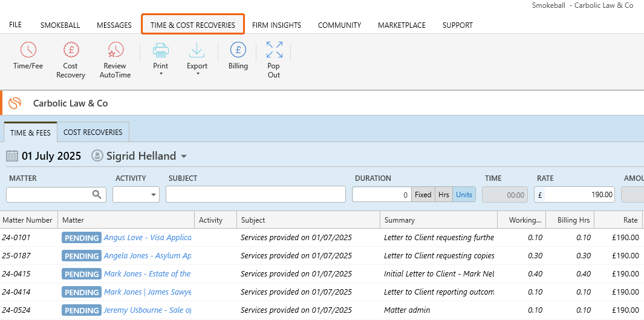Click the Pop Out expand icon
644x320 pixels.
pos(274,50)
